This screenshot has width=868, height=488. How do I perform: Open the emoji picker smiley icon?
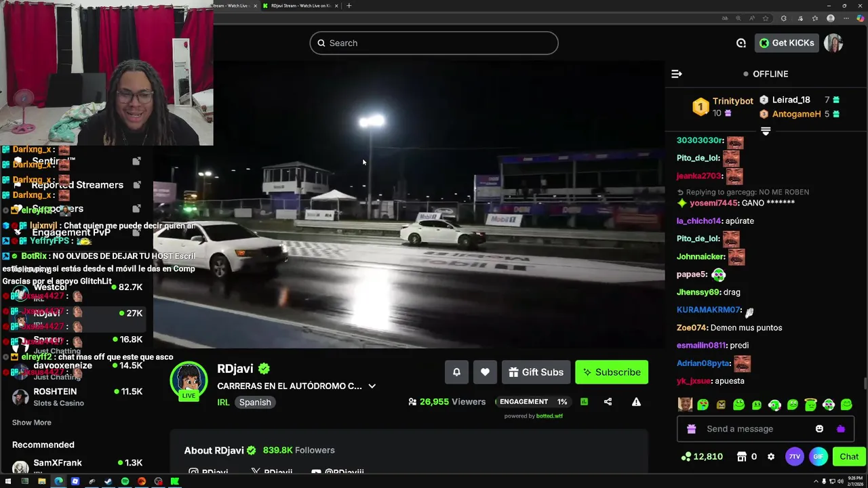[819, 429]
